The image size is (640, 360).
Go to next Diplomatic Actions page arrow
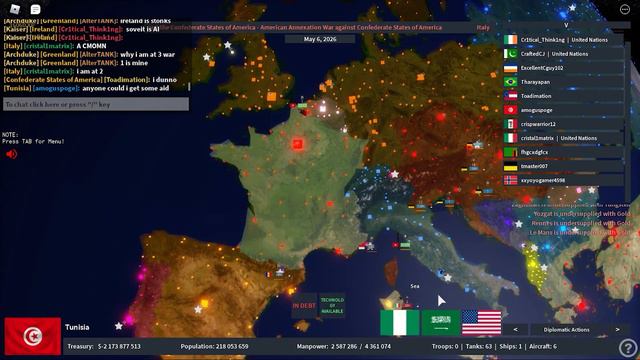617,329
